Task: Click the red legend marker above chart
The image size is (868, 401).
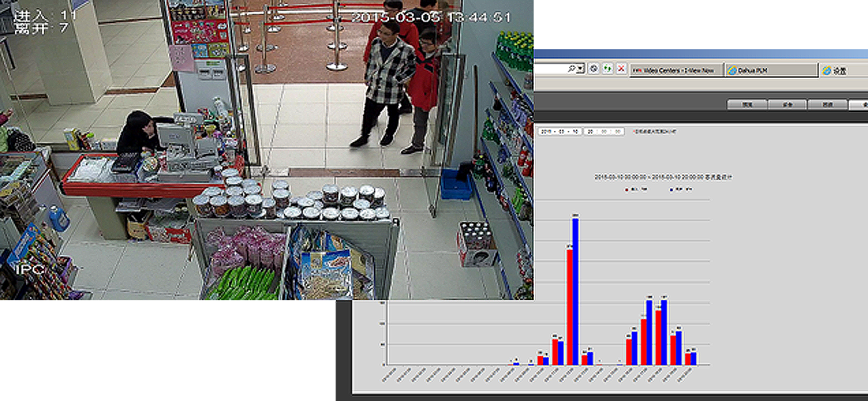Action: pyautogui.click(x=626, y=189)
